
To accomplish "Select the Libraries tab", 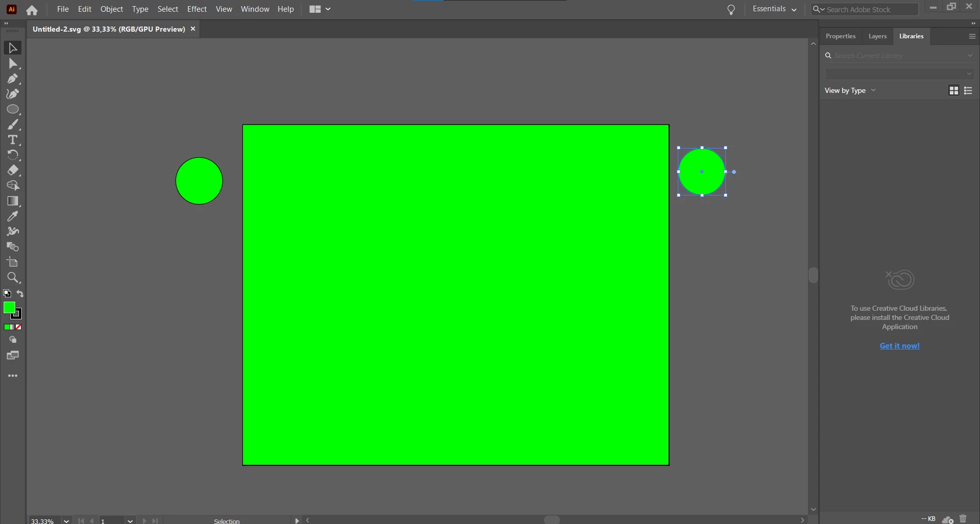I will coord(911,36).
